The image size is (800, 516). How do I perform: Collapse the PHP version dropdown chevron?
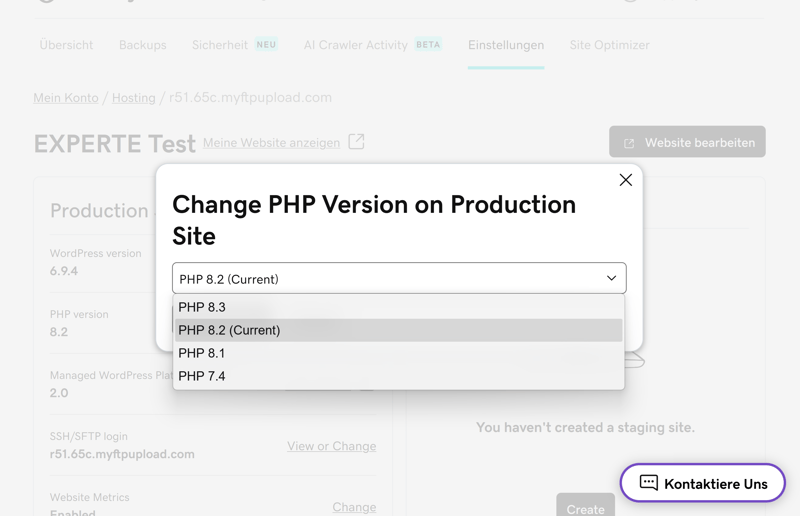coord(611,278)
